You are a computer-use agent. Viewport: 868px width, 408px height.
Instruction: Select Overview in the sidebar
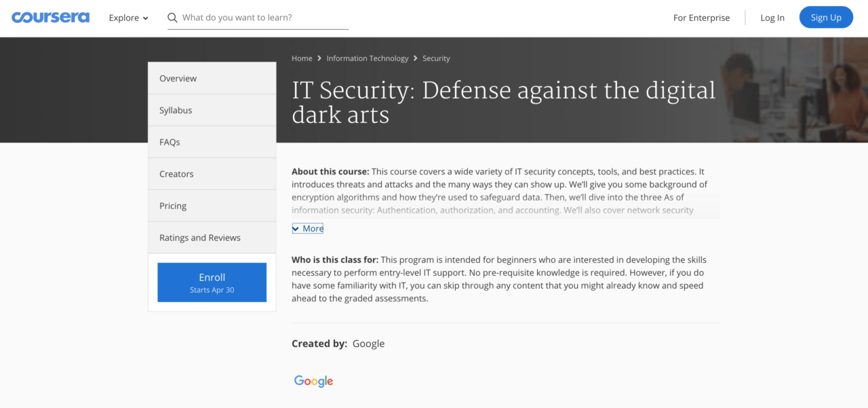212,78
